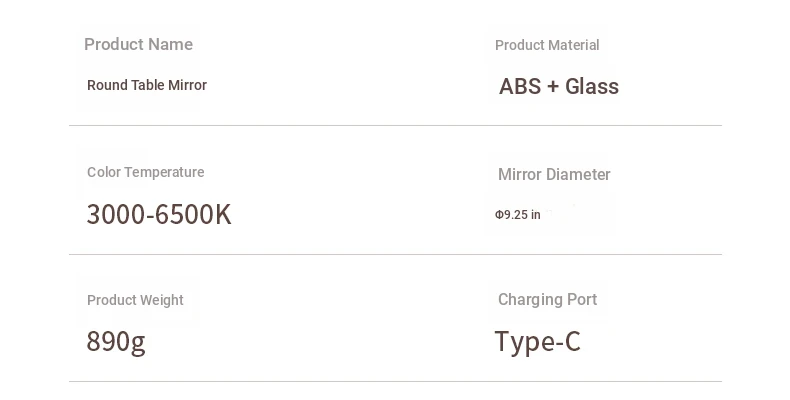Click the Product Material label
790x400 pixels.
click(x=547, y=45)
